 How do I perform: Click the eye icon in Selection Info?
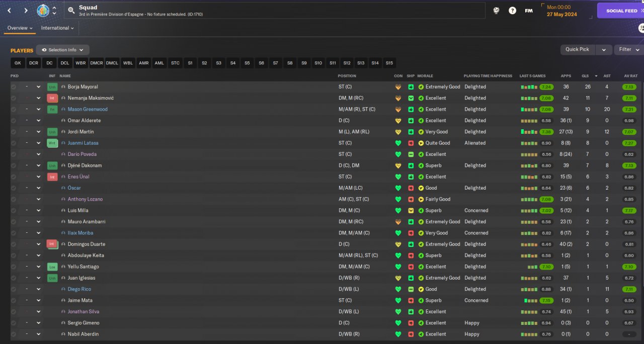(x=44, y=50)
